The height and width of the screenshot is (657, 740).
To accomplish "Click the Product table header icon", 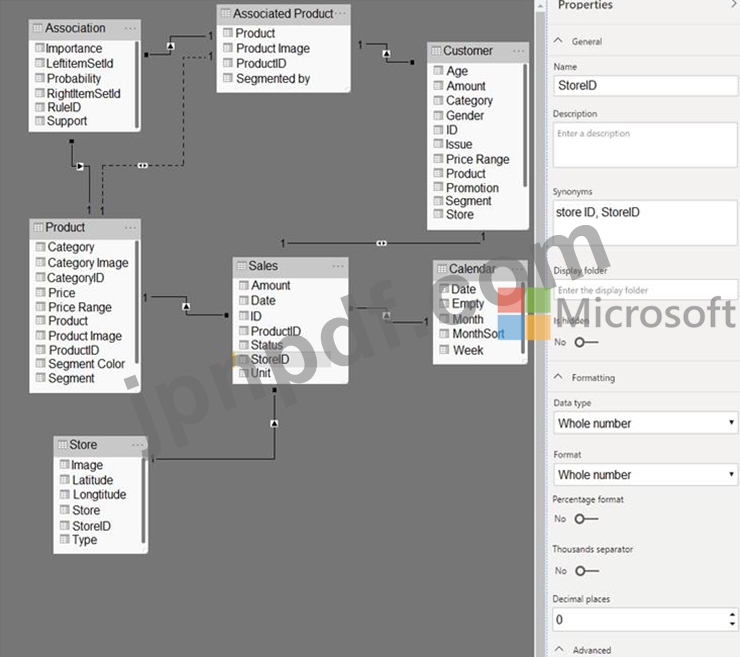I will [x=38, y=227].
